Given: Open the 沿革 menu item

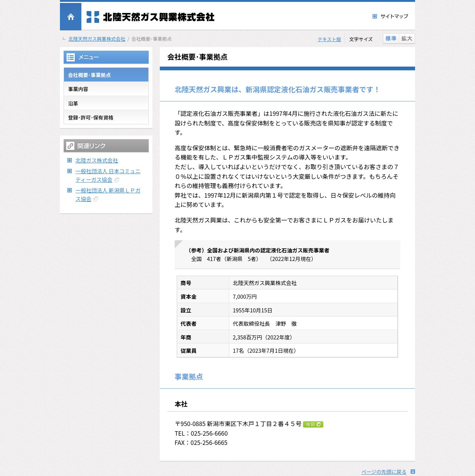Looking at the screenshot, I should click(x=106, y=103).
